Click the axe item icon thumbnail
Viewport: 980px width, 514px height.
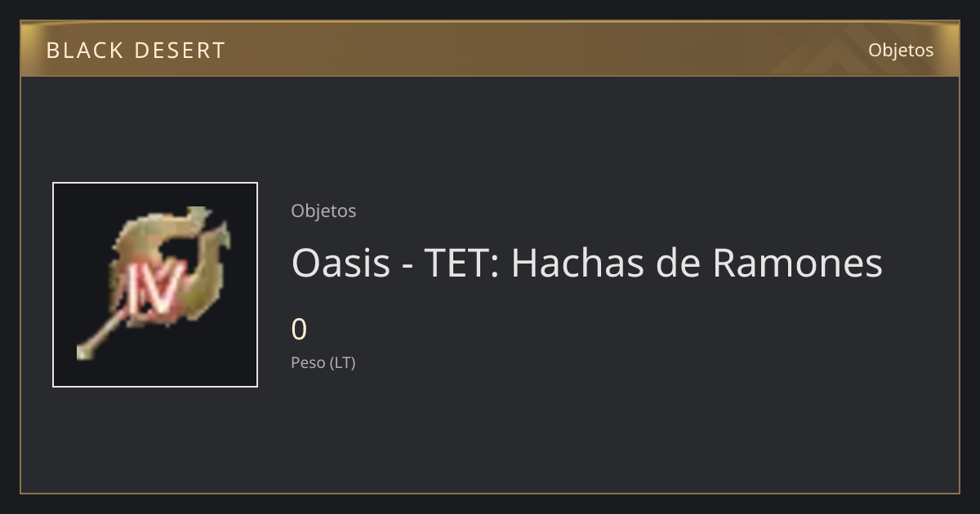[155, 285]
